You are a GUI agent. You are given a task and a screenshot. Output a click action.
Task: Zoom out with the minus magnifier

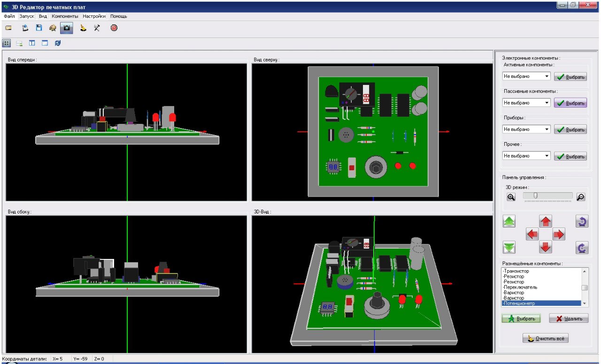[581, 197]
